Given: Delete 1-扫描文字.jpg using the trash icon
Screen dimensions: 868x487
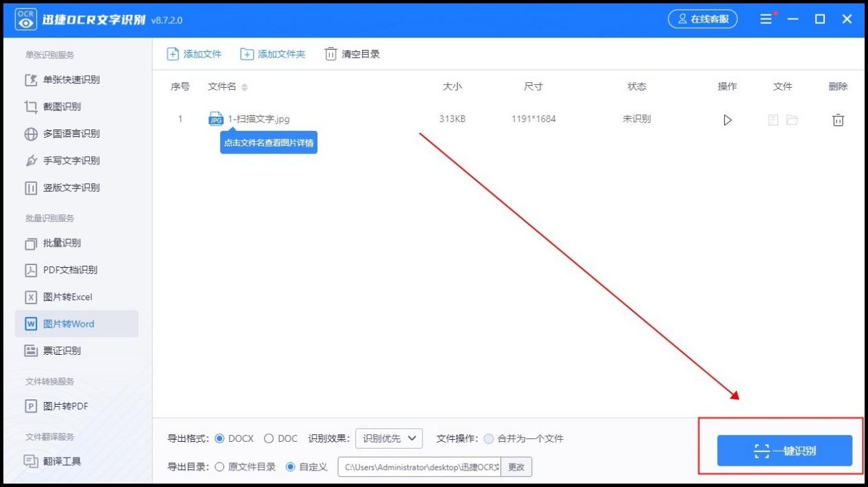Looking at the screenshot, I should 838,119.
